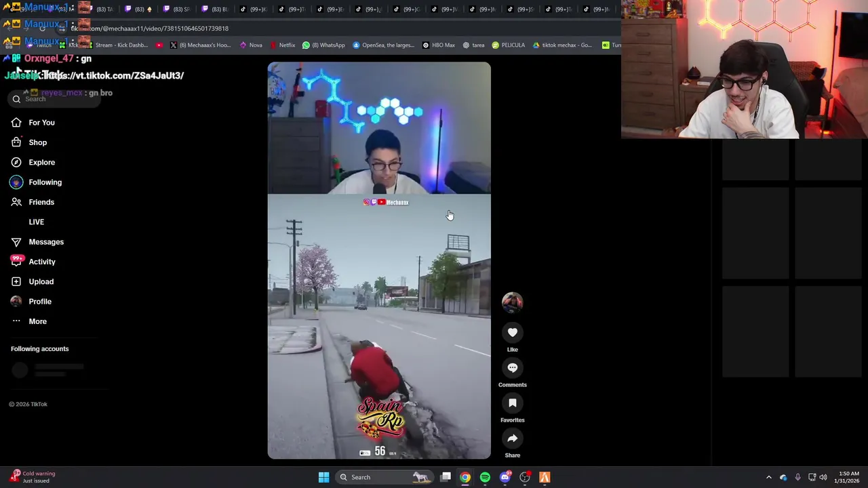Open Messages in the sidebar
This screenshot has height=488, width=868.
coord(37,242)
